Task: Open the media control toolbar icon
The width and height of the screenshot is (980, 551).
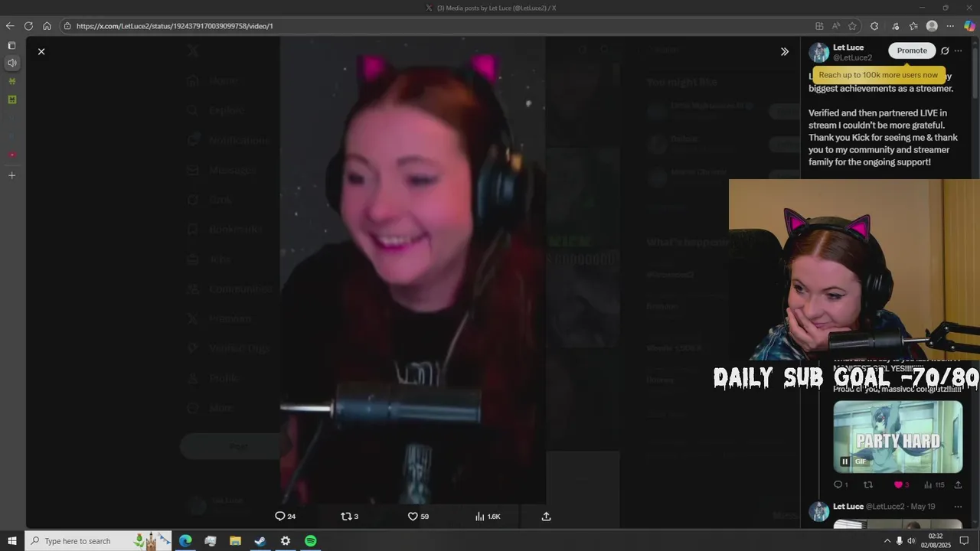Action: 895,26
